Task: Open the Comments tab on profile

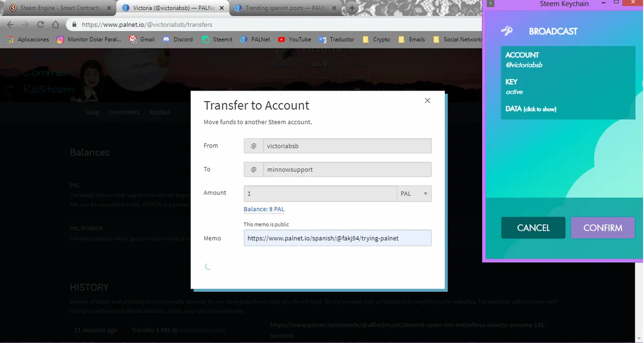Action: (x=124, y=112)
